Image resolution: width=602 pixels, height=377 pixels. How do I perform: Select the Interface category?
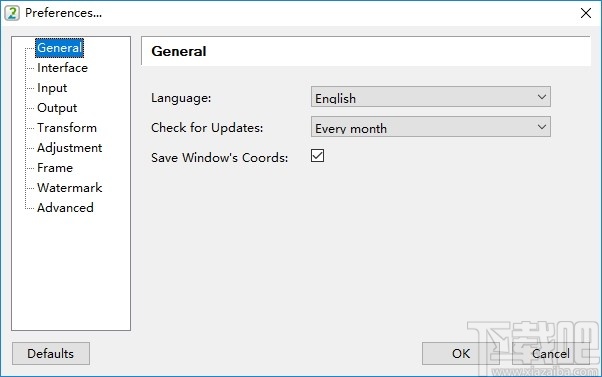point(63,68)
